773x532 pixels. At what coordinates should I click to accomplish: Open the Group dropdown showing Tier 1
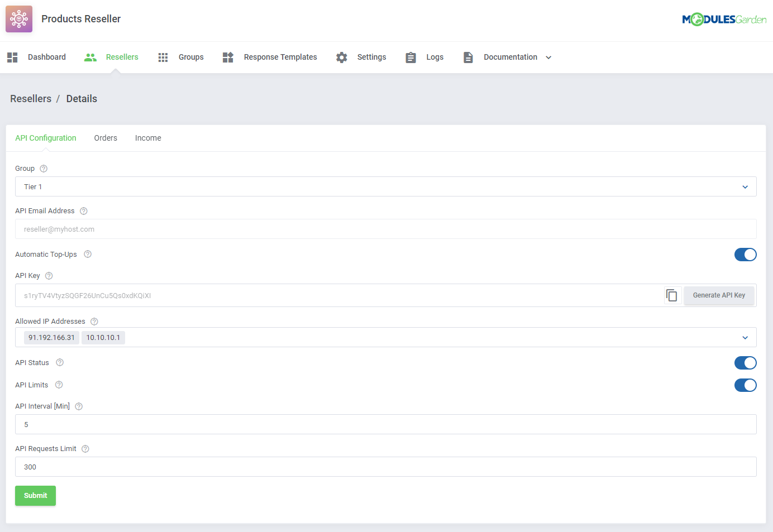745,186
